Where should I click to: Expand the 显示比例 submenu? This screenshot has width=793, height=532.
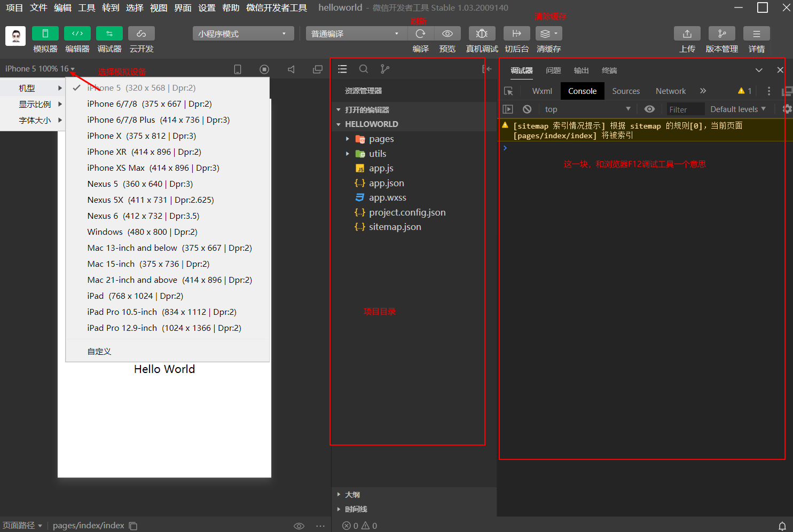[x=33, y=104]
